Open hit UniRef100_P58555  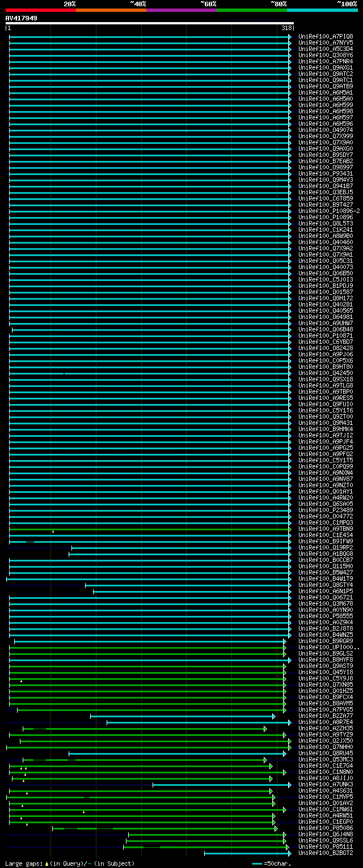coord(326,616)
